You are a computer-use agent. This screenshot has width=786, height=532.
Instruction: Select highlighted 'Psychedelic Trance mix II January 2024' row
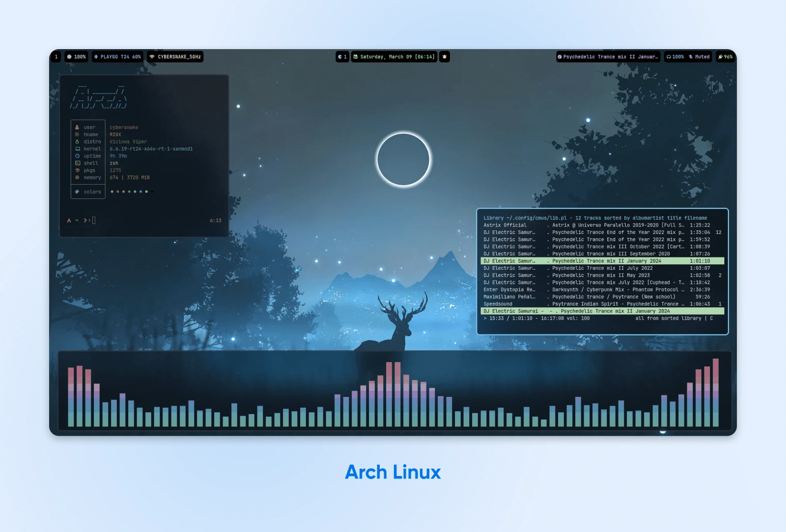[602, 261]
